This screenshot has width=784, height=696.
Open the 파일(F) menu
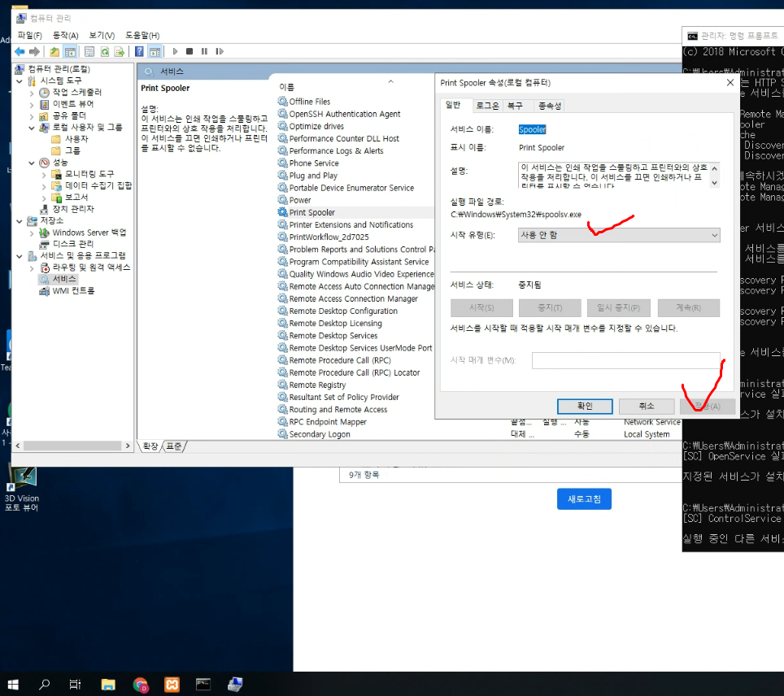pyautogui.click(x=30, y=36)
